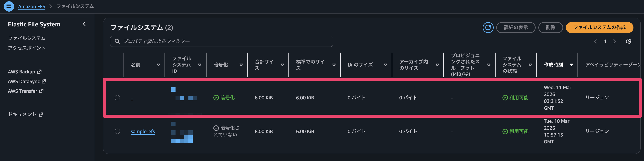Focus the property filter search field
This screenshot has width=644, height=161.
click(225, 41)
